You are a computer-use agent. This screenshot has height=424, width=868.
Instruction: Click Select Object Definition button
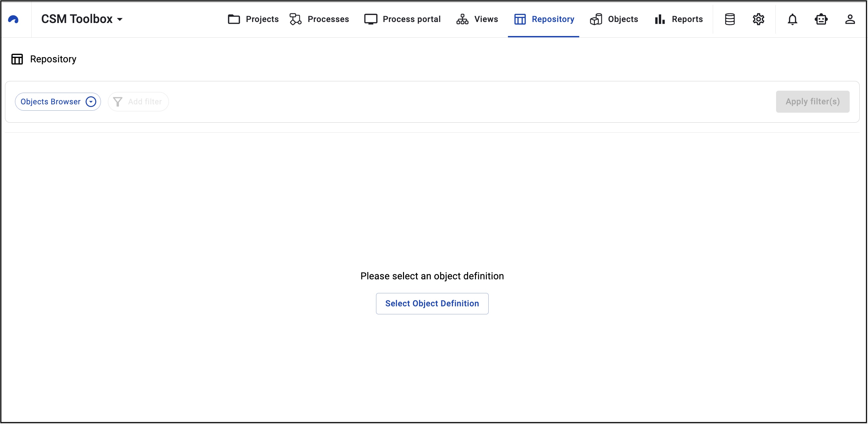pyautogui.click(x=432, y=304)
